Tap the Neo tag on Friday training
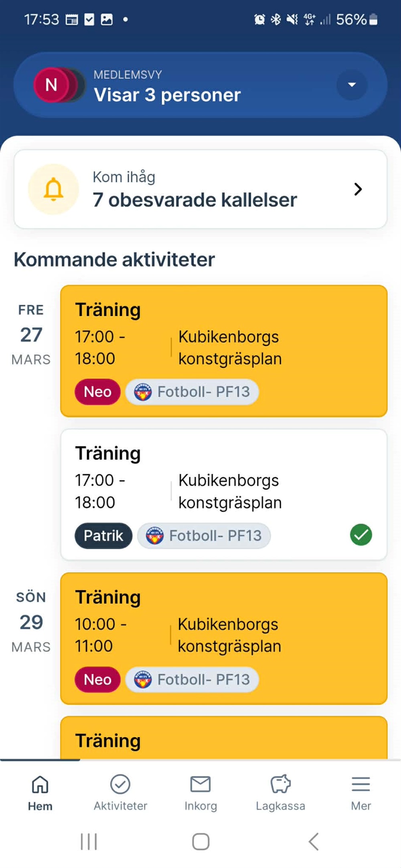The width and height of the screenshot is (401, 868). click(x=97, y=392)
